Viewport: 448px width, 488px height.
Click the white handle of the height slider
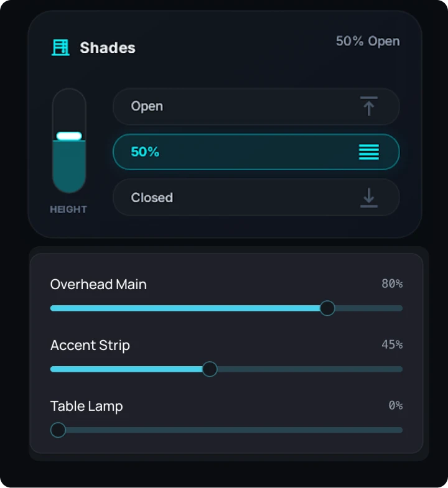[x=69, y=136]
